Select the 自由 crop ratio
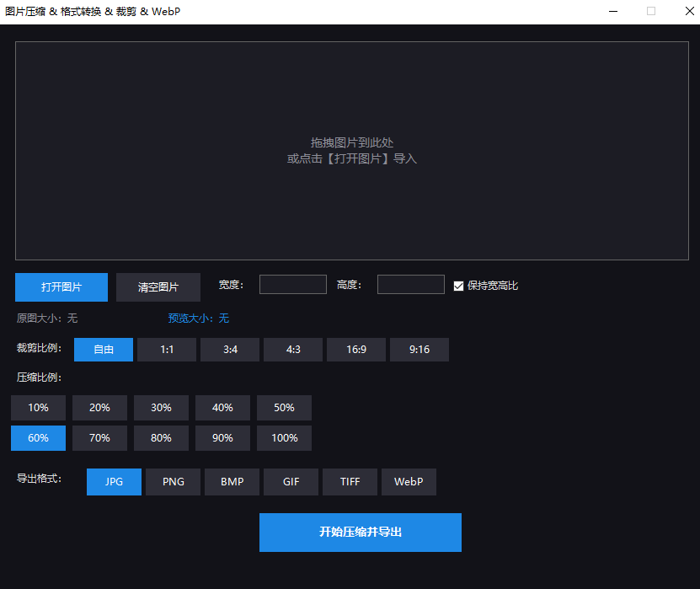The height and width of the screenshot is (589, 700). pyautogui.click(x=104, y=350)
